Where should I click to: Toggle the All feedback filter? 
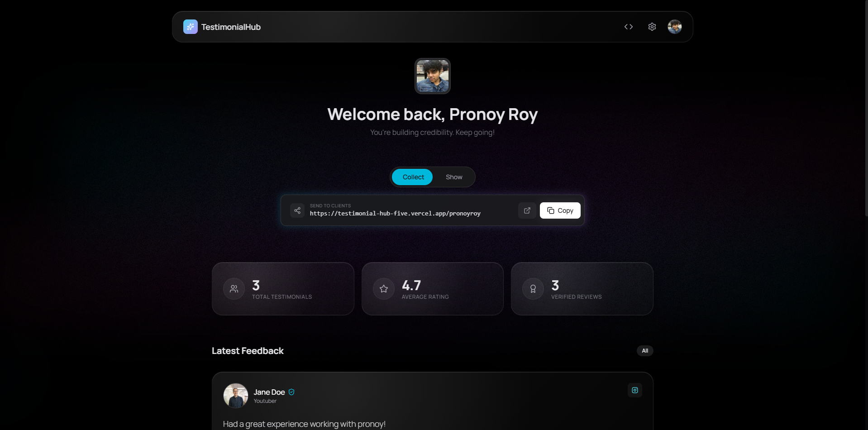tap(644, 350)
